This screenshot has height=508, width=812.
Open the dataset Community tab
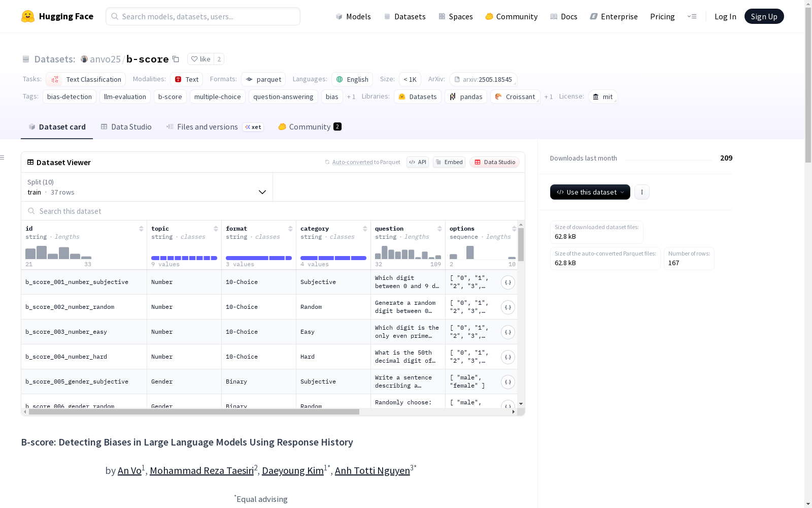310,127
